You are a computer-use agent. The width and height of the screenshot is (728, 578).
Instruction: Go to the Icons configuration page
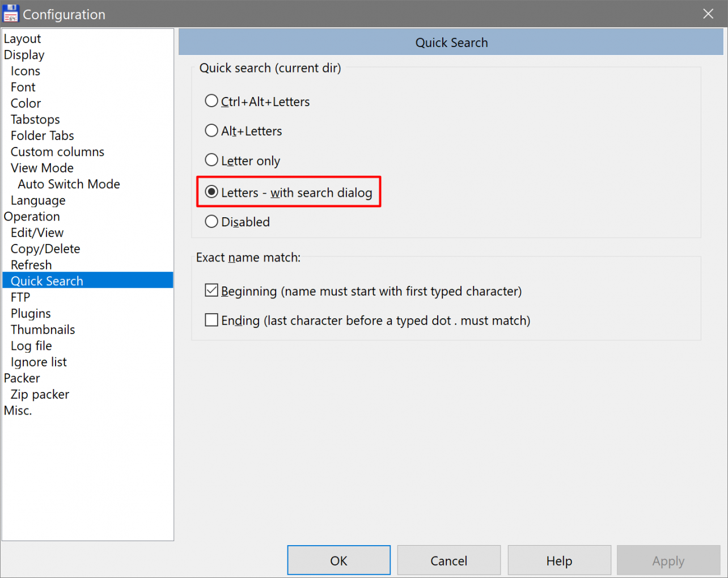point(26,71)
